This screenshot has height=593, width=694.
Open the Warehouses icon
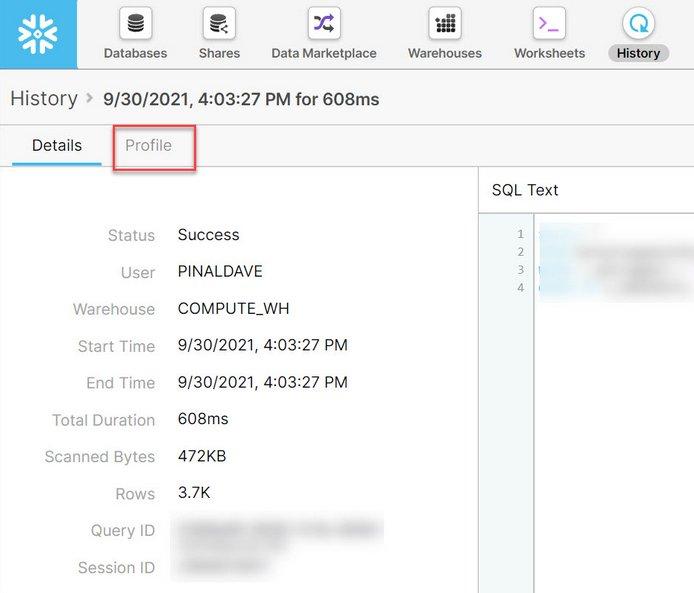tap(445, 23)
